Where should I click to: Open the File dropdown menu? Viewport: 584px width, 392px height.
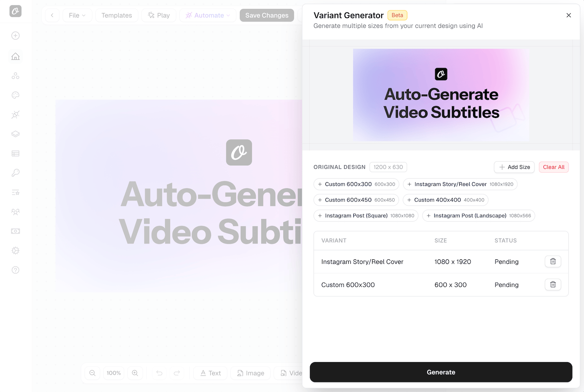point(77,15)
